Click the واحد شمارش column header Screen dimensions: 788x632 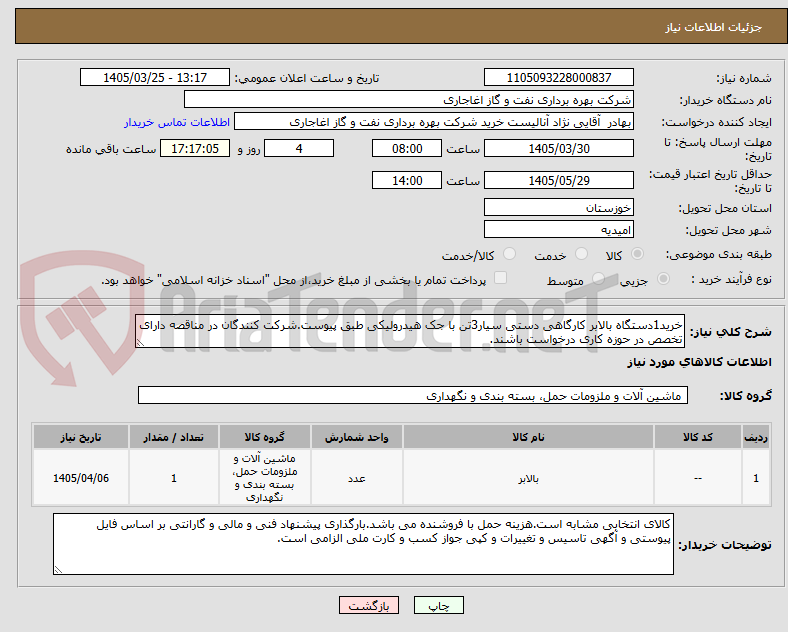(356, 437)
